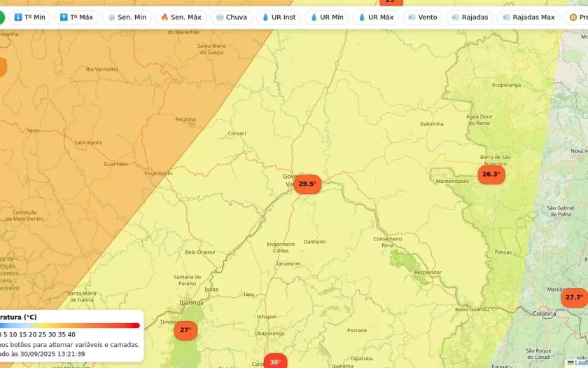Choose the UR Mín humidity button

[x=326, y=18]
